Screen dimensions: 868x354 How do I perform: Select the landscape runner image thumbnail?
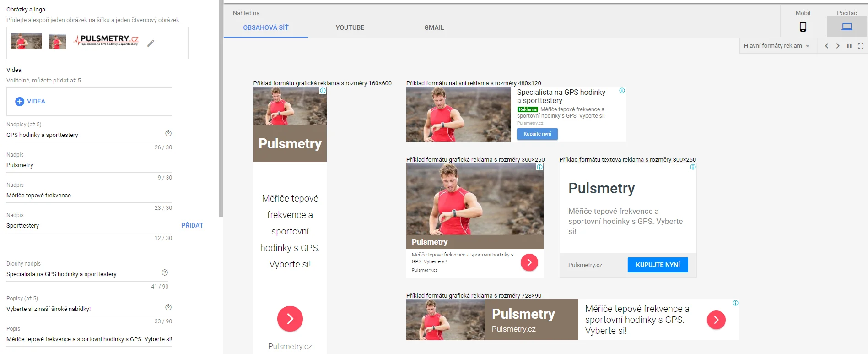[x=27, y=41]
